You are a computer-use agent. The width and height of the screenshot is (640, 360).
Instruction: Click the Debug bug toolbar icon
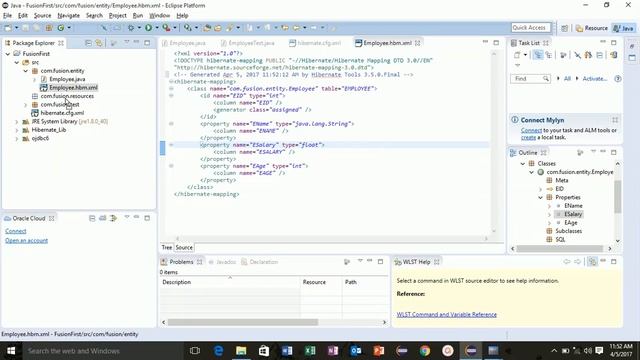click(131, 28)
